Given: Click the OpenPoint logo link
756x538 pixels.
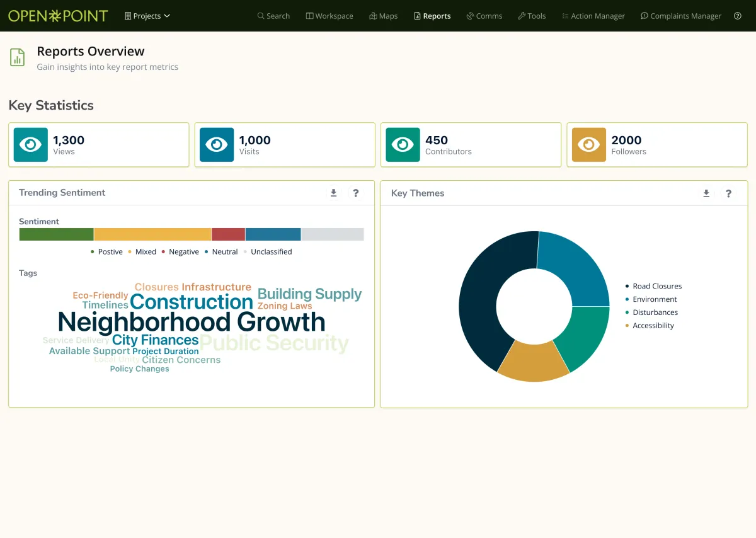Looking at the screenshot, I should pyautogui.click(x=58, y=16).
